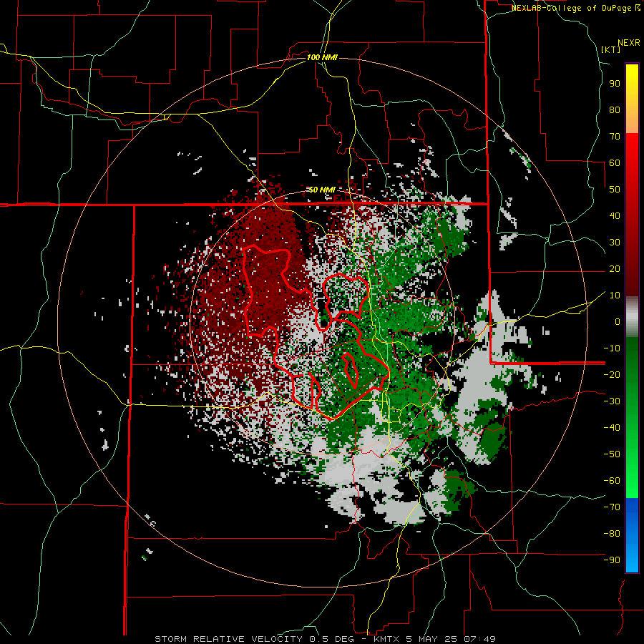Click the -60 value on the velocity scale

click(x=612, y=481)
